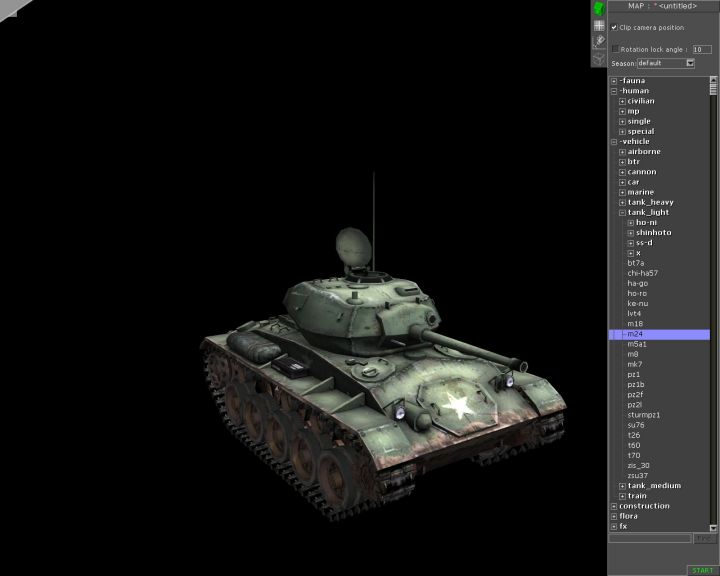Image resolution: width=720 pixels, height=576 pixels.
Task: Select the sturmpz1 tank entry
Action: (643, 414)
